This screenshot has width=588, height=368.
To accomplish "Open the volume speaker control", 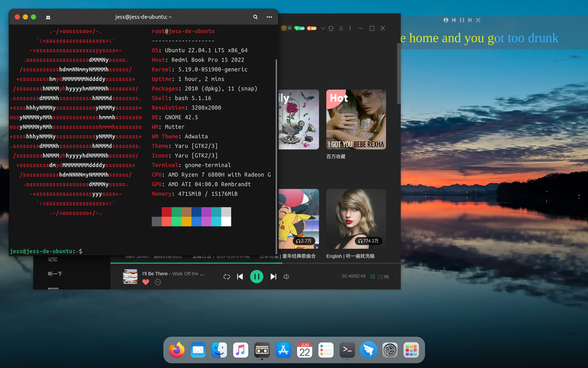I will 286,277.
